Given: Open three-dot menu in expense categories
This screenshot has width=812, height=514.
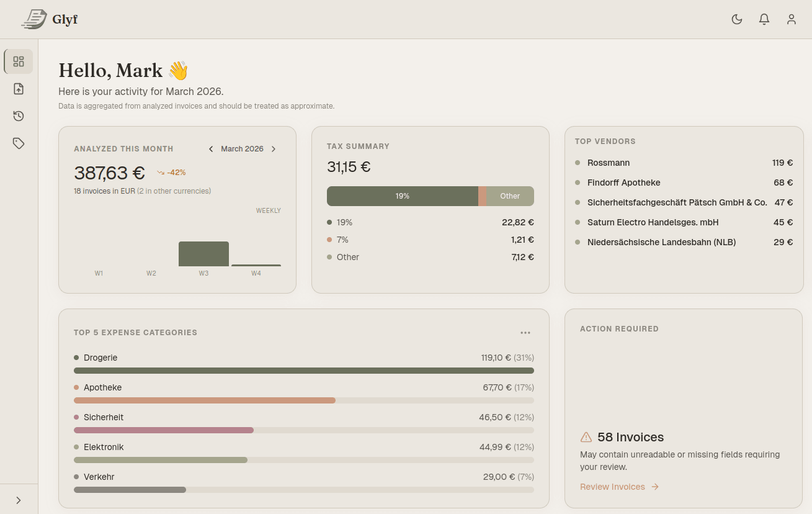Looking at the screenshot, I should point(525,333).
